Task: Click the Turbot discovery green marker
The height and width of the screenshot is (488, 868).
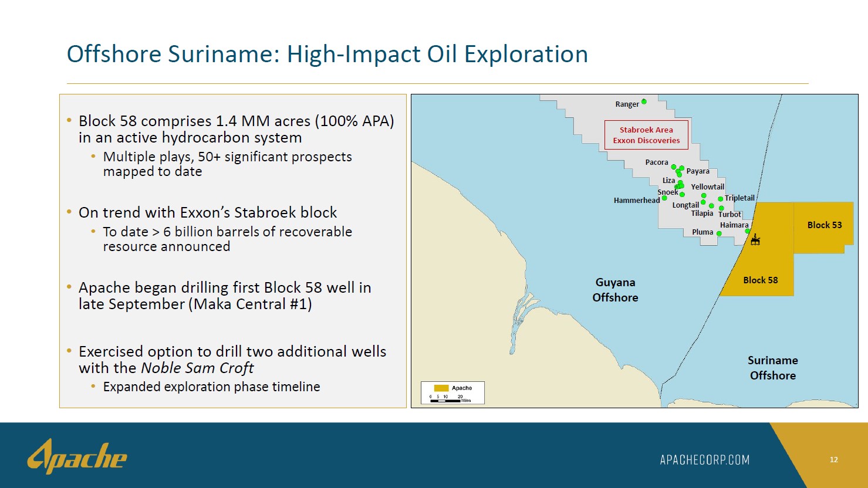Action: tap(721, 208)
